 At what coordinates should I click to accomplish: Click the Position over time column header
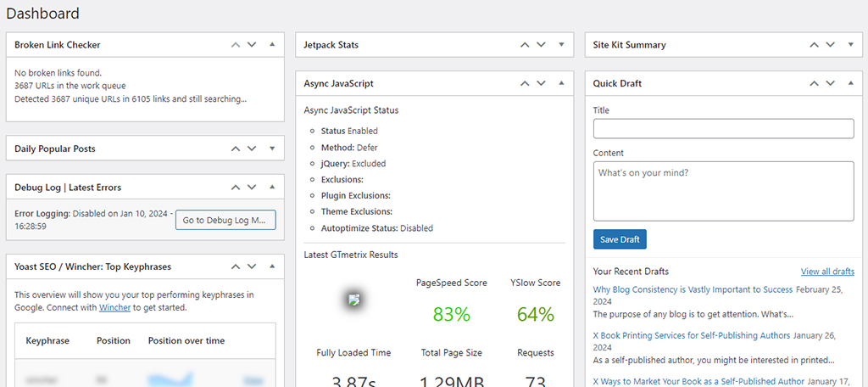click(186, 340)
